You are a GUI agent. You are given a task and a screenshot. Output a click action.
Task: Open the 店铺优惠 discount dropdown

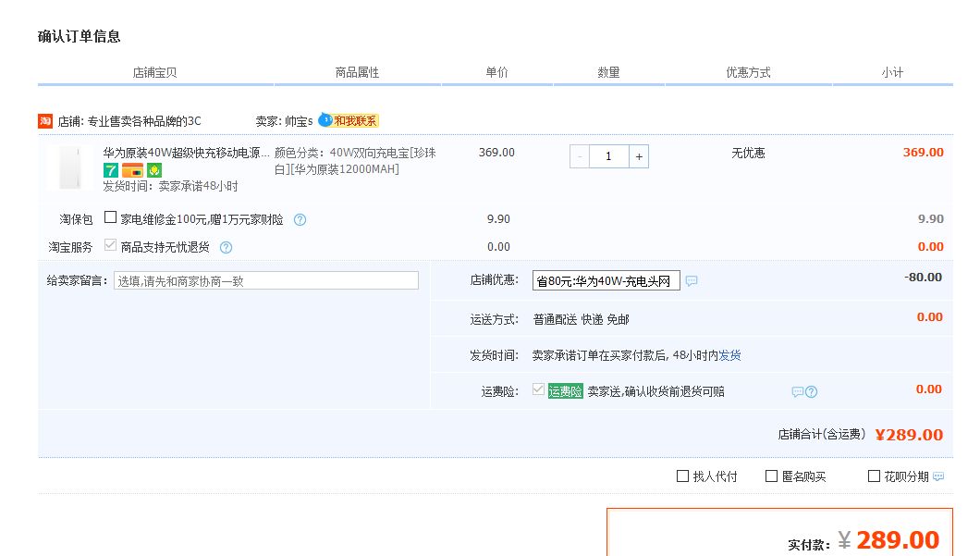click(606, 281)
